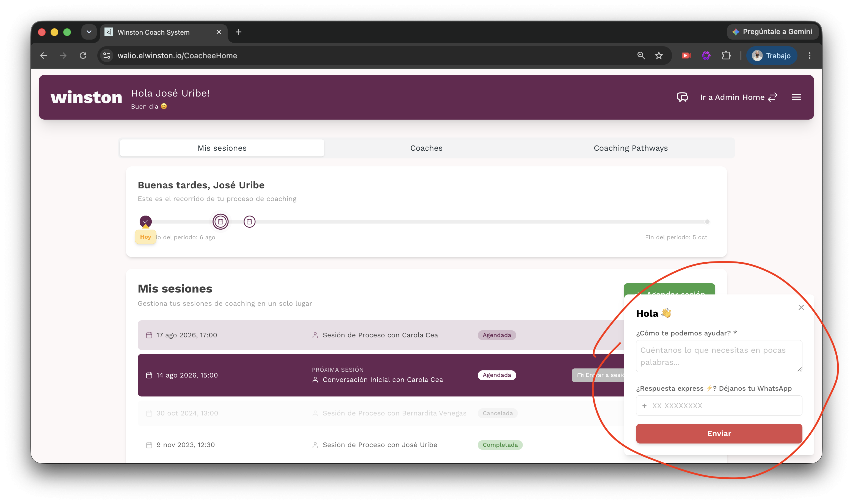
Task: Click Agendada badge on 14 ago session
Action: click(497, 375)
